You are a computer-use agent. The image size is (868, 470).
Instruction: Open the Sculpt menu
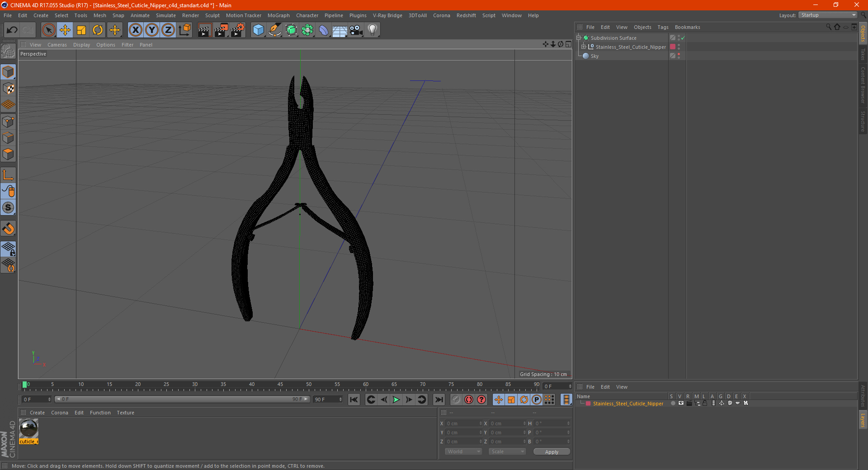coord(212,15)
